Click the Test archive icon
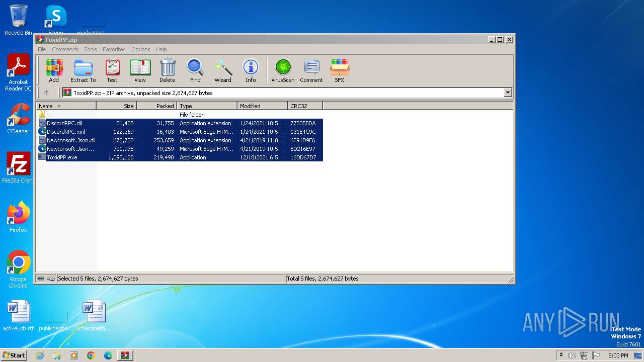The height and width of the screenshot is (362, 644). (112, 70)
